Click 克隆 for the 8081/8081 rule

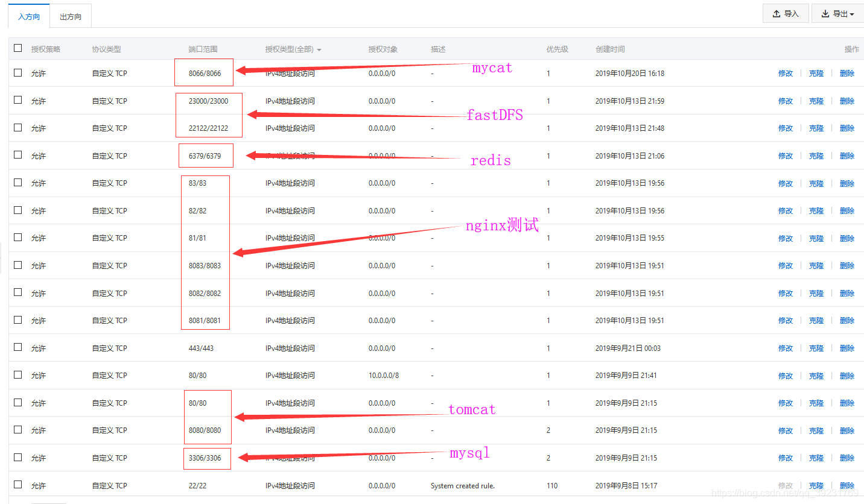coord(816,321)
